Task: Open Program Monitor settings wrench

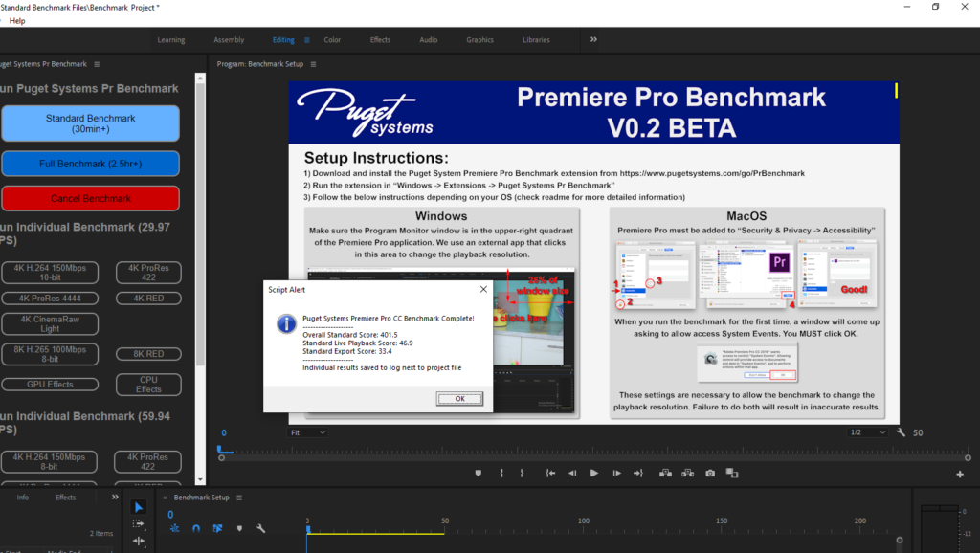Action: point(901,432)
